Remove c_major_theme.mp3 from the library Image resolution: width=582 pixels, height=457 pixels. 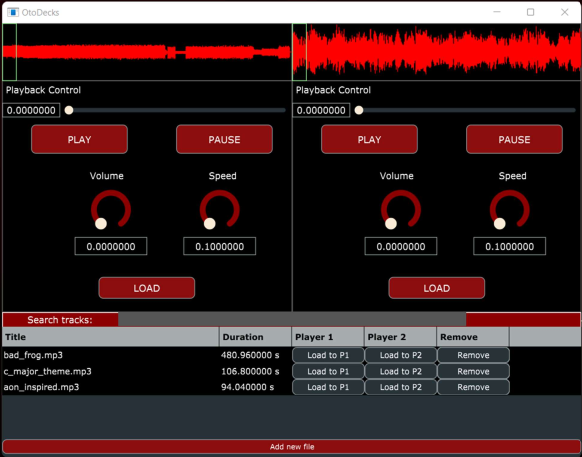473,371
